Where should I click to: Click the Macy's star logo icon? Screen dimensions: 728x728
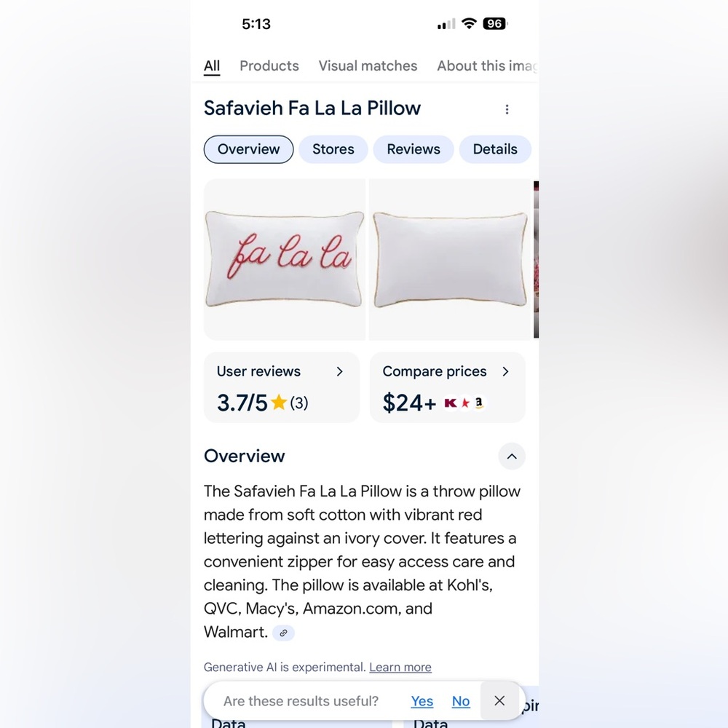(x=465, y=403)
